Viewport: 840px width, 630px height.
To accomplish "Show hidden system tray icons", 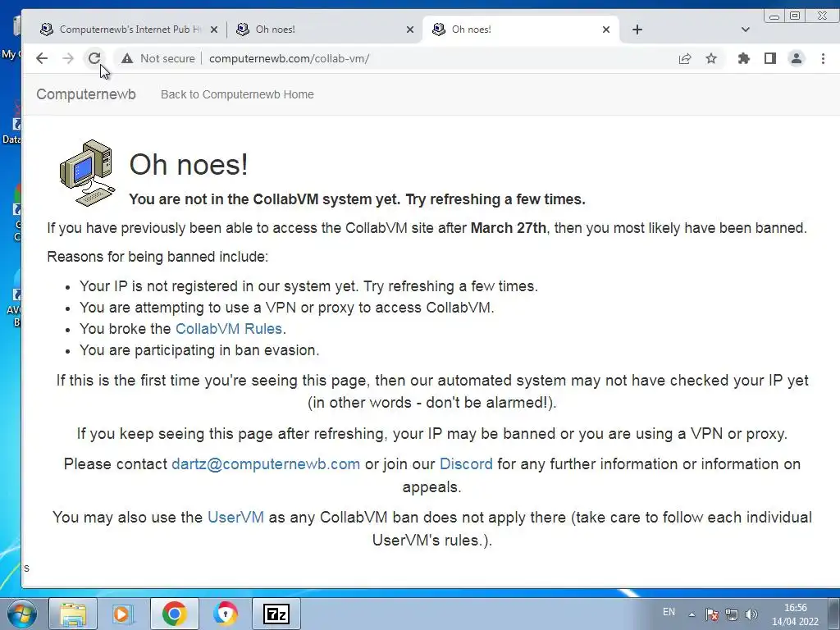I will [692, 614].
